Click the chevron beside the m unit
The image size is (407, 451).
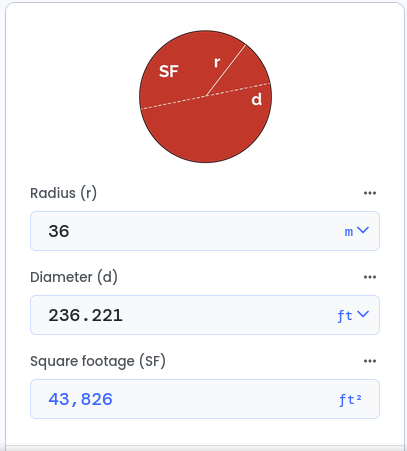point(363,230)
